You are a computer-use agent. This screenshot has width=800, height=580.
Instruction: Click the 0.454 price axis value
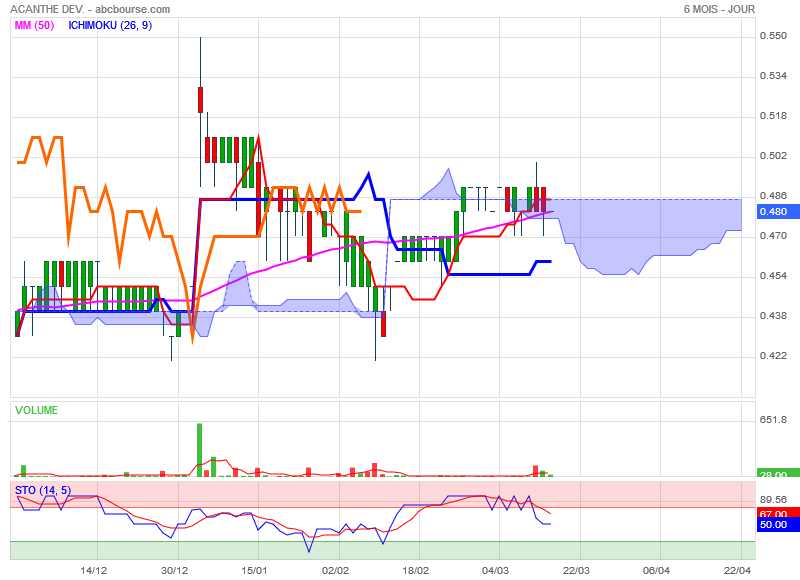pos(773,276)
